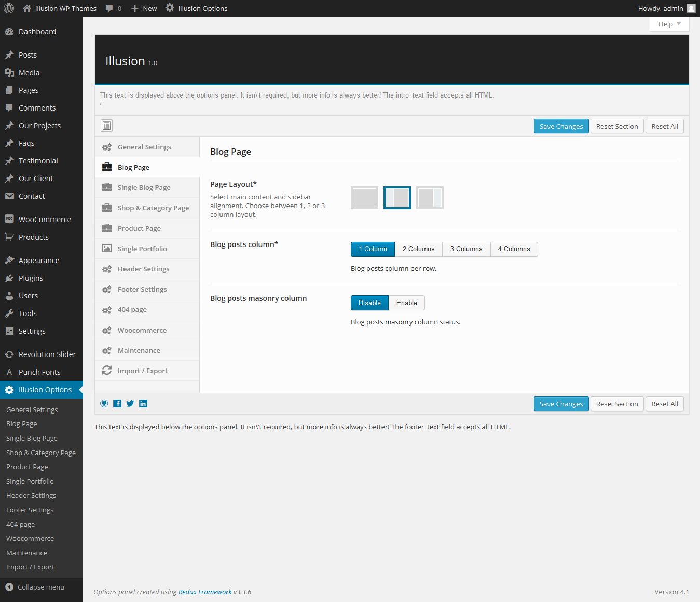Screen dimensions: 700x602
Task: Click the WooCommerce icon in the sidebar
Action: (9, 219)
